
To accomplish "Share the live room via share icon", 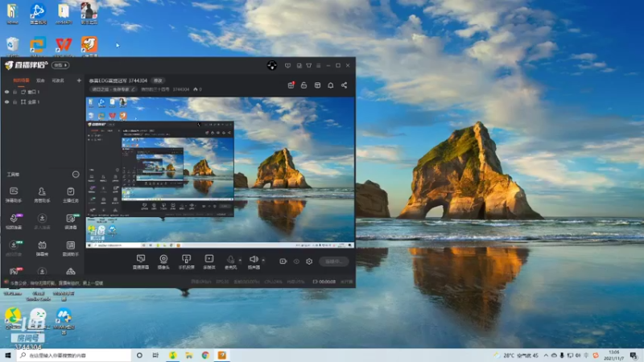I will pos(345,85).
